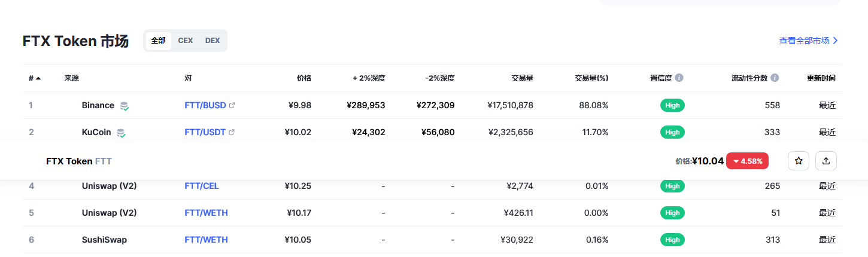Click the Binance exchange name
This screenshot has height=257, width=868.
click(98, 105)
